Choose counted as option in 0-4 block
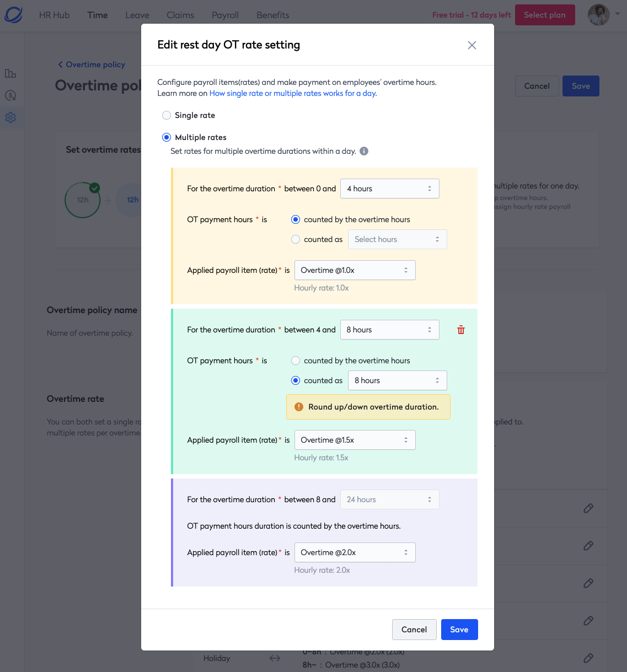627x672 pixels. [296, 239]
